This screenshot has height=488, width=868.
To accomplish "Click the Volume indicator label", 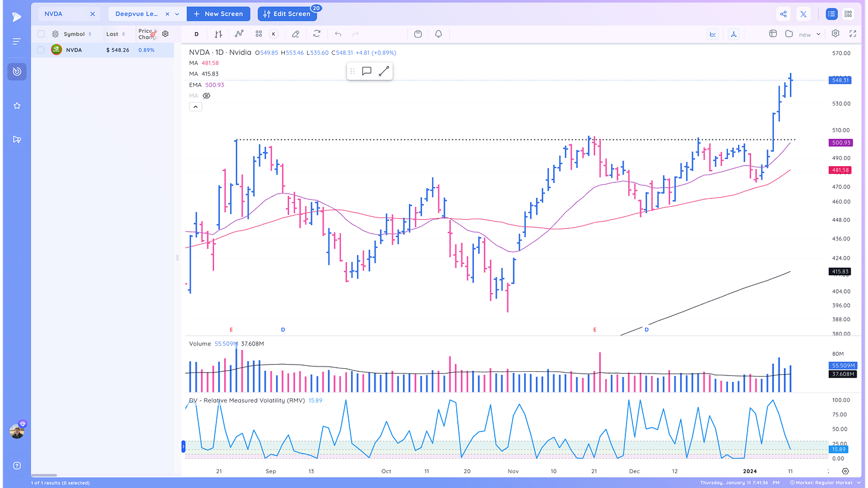I will (x=200, y=344).
